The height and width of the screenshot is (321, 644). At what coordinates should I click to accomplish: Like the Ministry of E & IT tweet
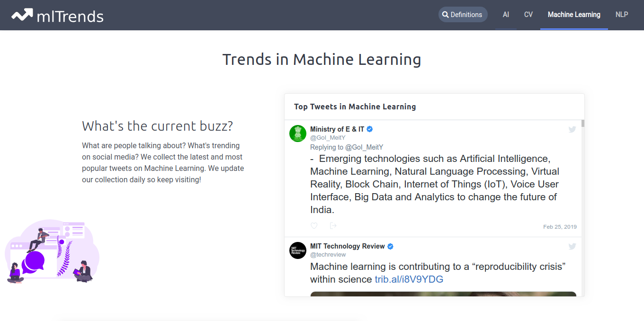(314, 226)
